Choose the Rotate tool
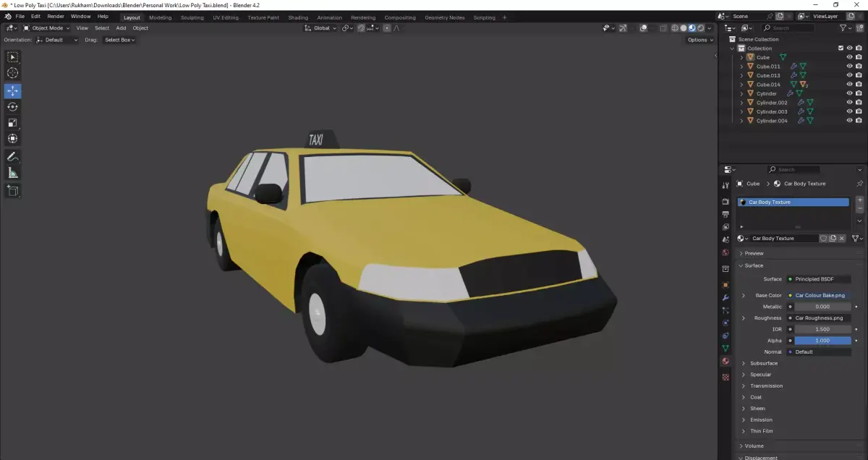 (12, 107)
